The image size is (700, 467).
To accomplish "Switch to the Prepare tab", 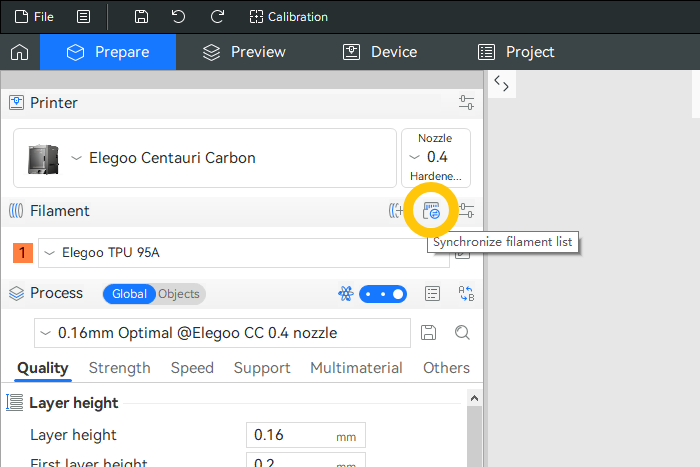I will [x=108, y=52].
